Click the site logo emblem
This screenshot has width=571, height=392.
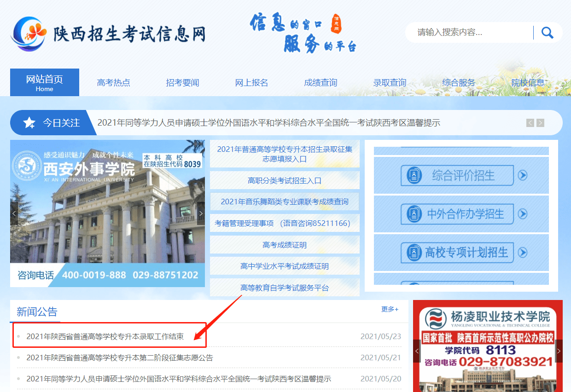29,34
